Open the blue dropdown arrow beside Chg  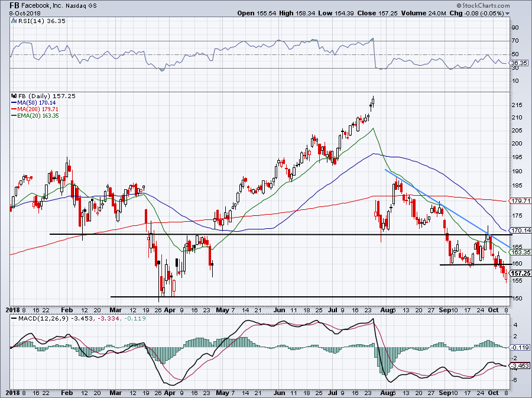pos(507,14)
